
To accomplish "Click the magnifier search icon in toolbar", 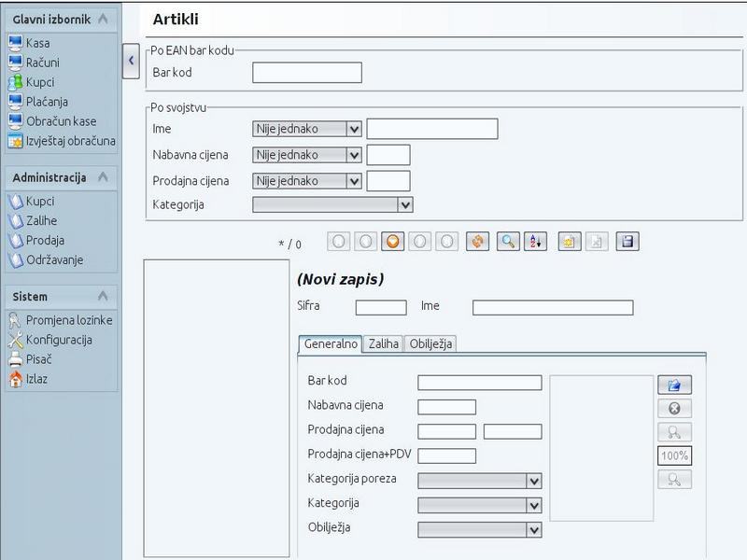I will pyautogui.click(x=507, y=242).
